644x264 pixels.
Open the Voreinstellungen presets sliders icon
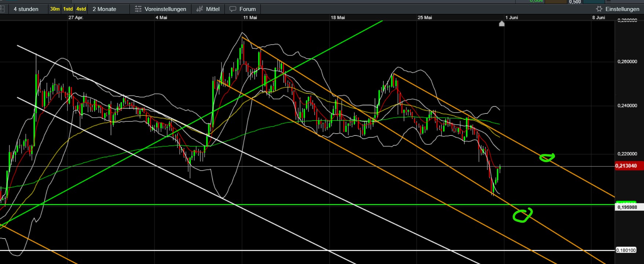pyautogui.click(x=138, y=9)
